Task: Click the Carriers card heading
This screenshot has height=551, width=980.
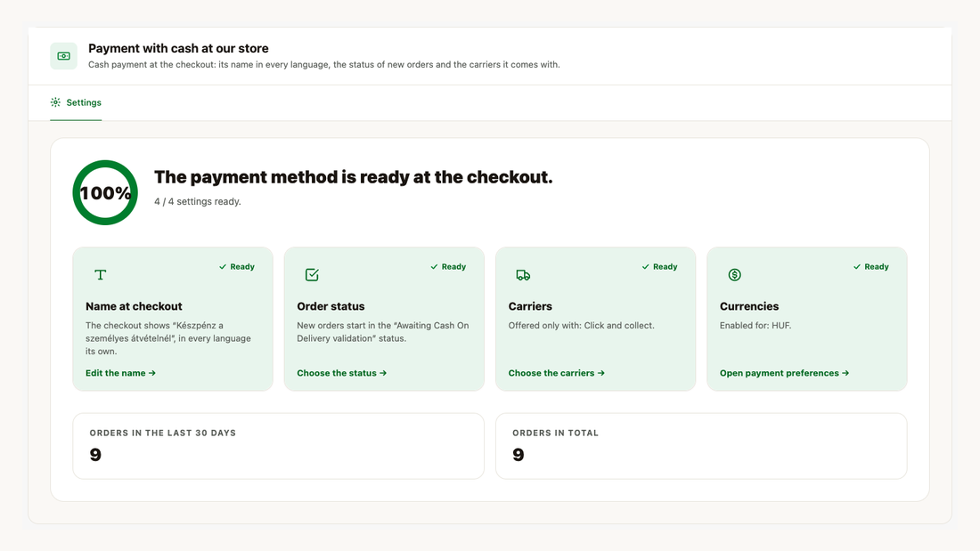Action: [x=530, y=306]
